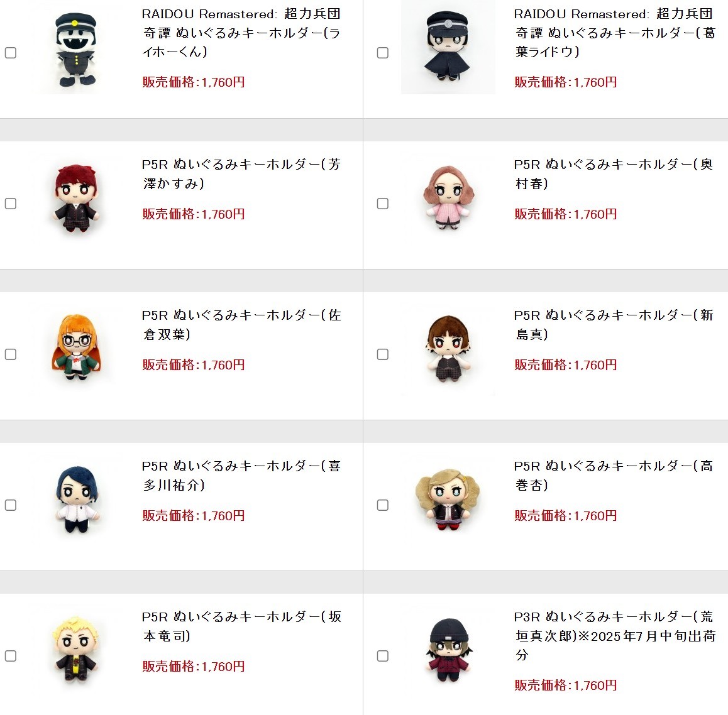728x715 pixels.
Task: Click the beanie-wearing 荒垣真次郎 plush thumbnail
Action: coord(448,650)
